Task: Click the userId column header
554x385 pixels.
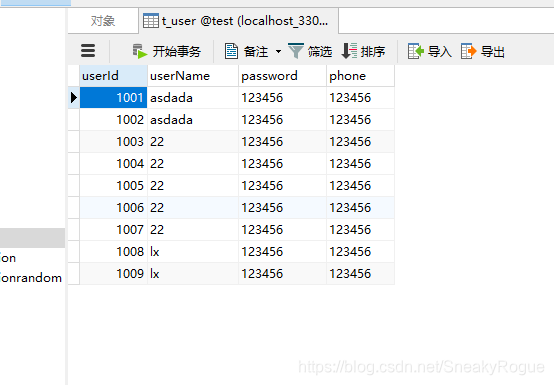Action: pos(113,76)
